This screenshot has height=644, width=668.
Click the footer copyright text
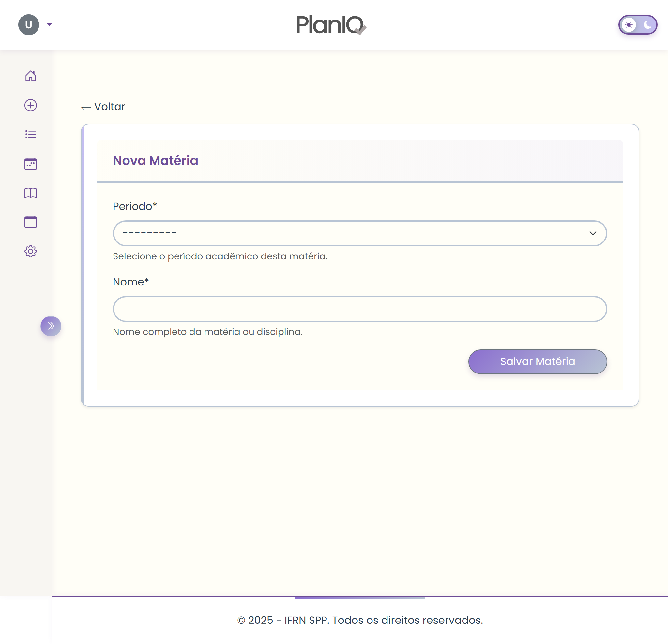click(360, 620)
